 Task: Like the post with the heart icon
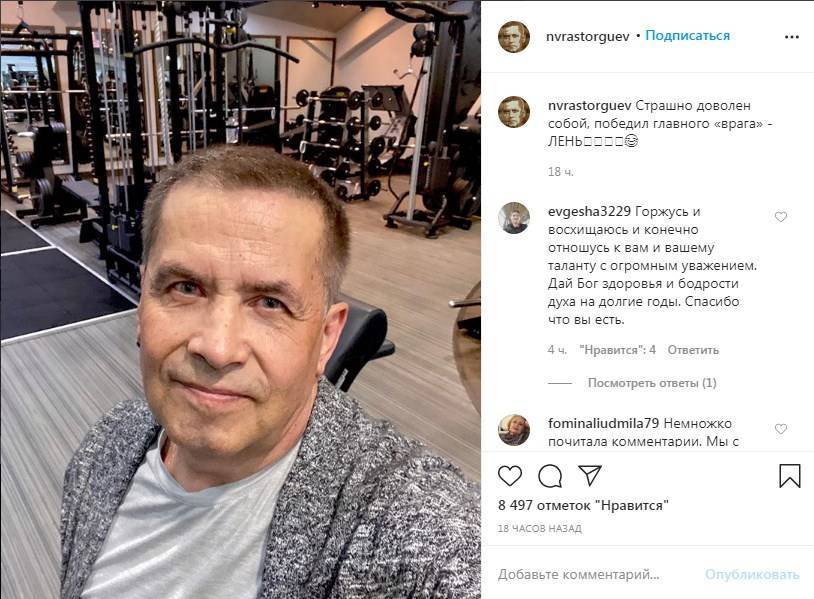click(x=510, y=475)
